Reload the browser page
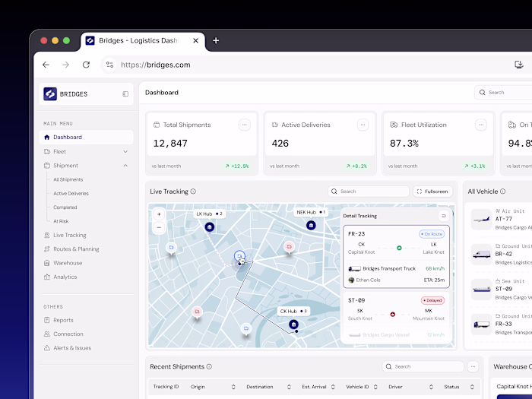Viewport: 532px width, 399px height. point(86,65)
